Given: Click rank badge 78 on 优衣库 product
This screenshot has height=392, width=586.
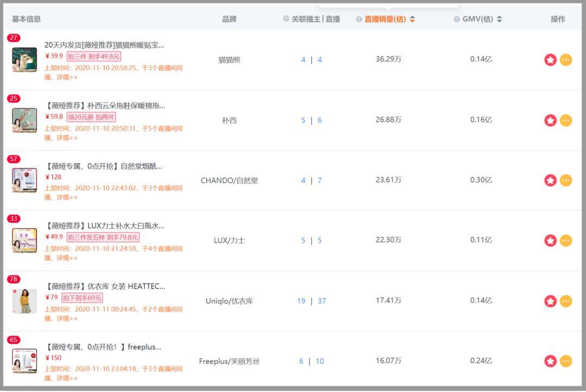Looking at the screenshot, I should 14,279.
